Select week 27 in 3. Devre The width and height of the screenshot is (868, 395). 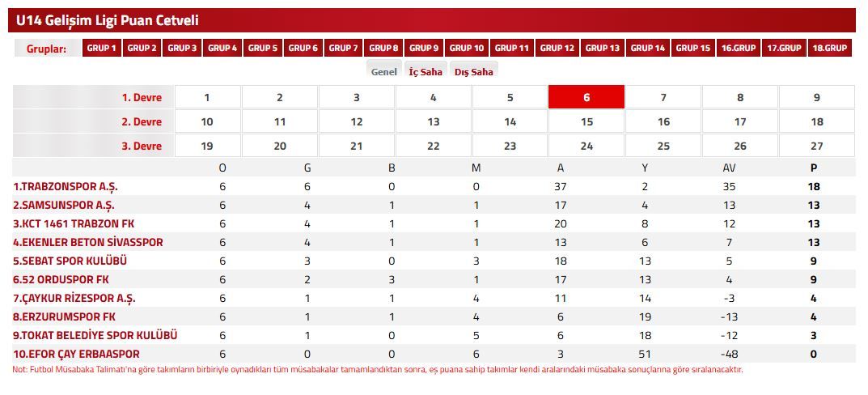[x=817, y=147]
